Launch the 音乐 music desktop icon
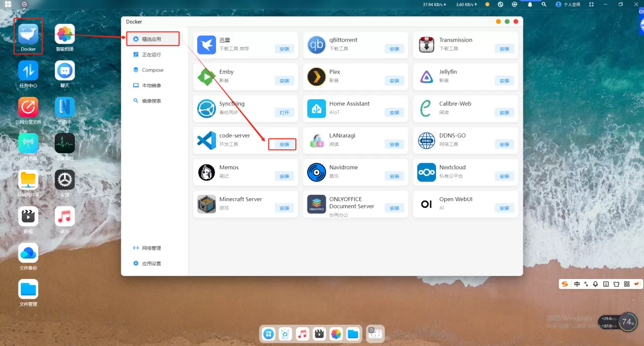The width and height of the screenshot is (644, 346). (65, 217)
